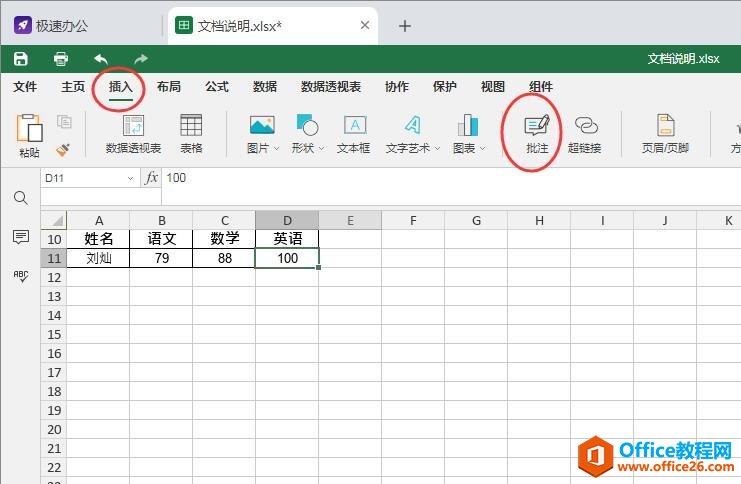This screenshot has width=741, height=484.
Task: Click the 图表 chart icon
Action: pos(468,126)
